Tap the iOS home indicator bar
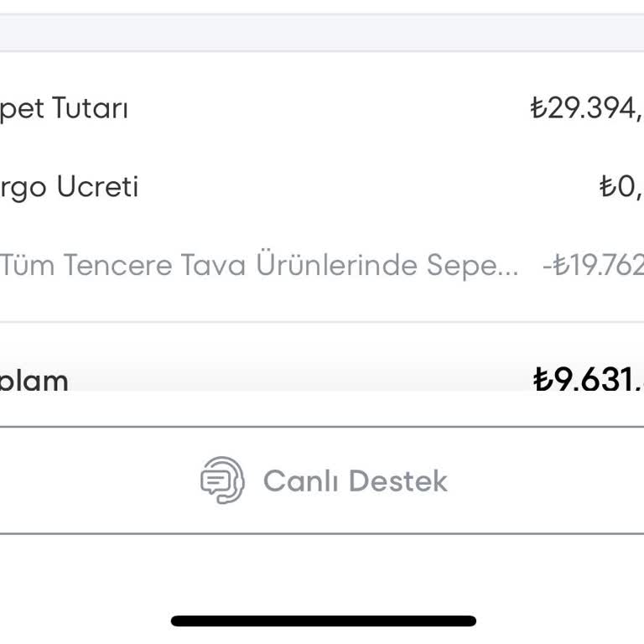Image resolution: width=644 pixels, height=644 pixels. 323,621
